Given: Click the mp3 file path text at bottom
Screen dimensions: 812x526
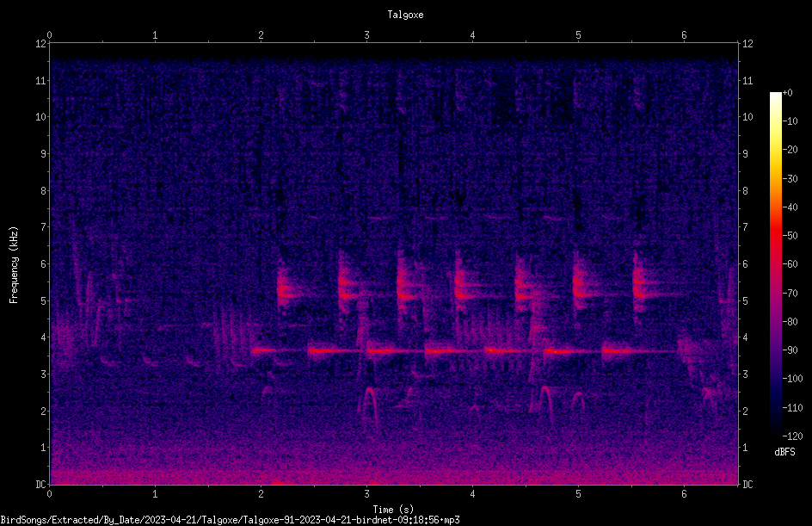Looking at the screenshot, I should (230, 520).
